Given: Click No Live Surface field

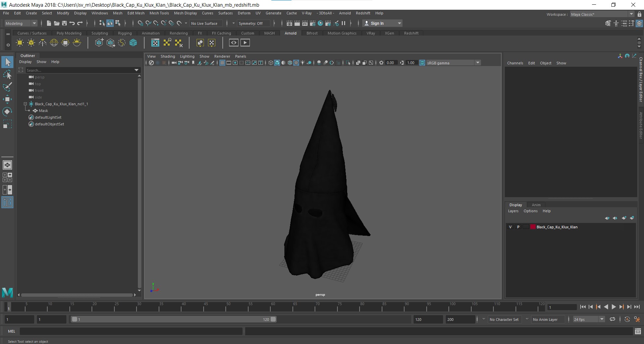Looking at the screenshot, I should (x=205, y=23).
